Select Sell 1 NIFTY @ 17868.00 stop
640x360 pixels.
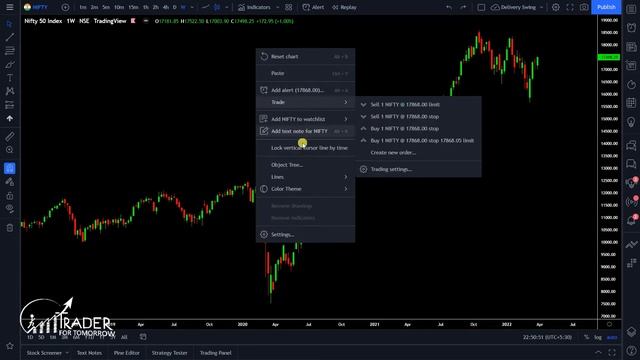coord(418,116)
